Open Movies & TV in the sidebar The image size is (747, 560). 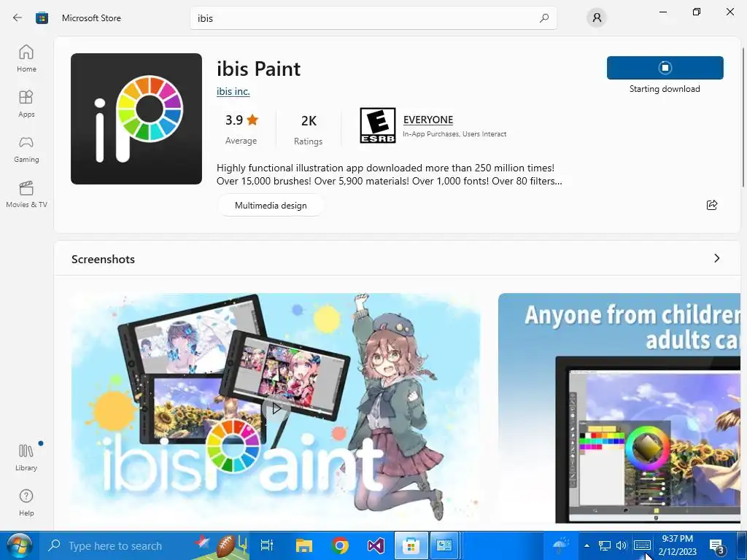[26, 194]
